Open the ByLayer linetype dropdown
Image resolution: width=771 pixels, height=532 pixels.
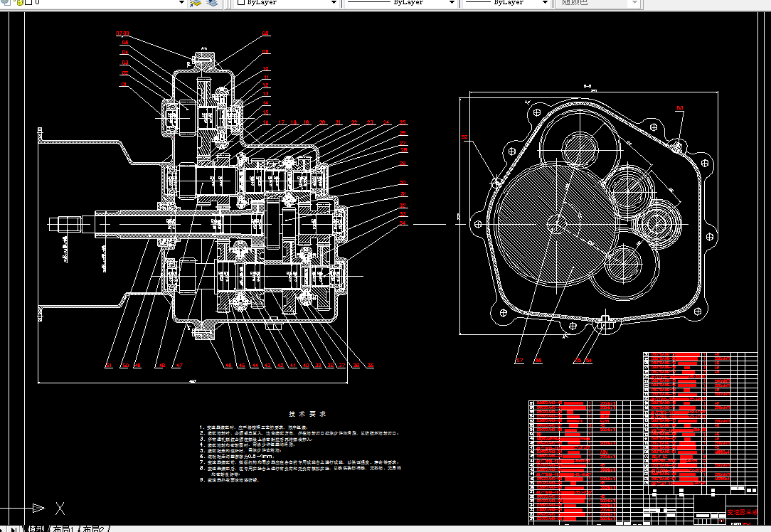pos(451,3)
